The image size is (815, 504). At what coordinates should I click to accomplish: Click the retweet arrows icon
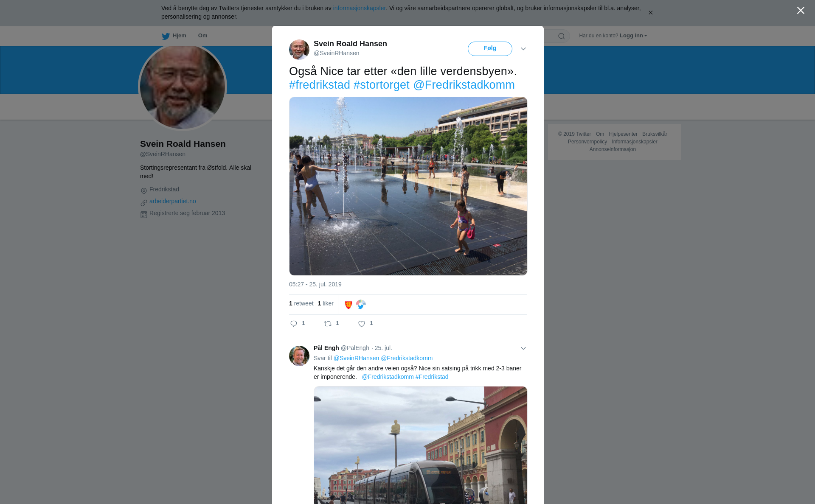(x=328, y=324)
